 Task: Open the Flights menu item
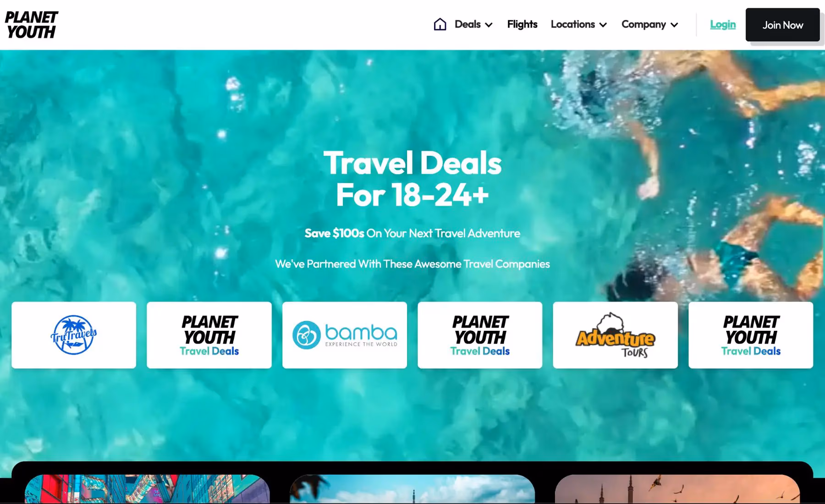[522, 24]
